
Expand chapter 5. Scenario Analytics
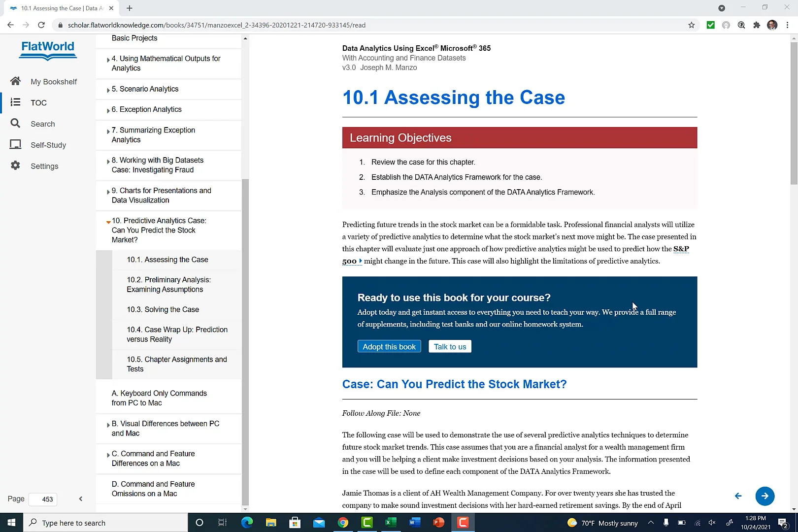point(108,90)
